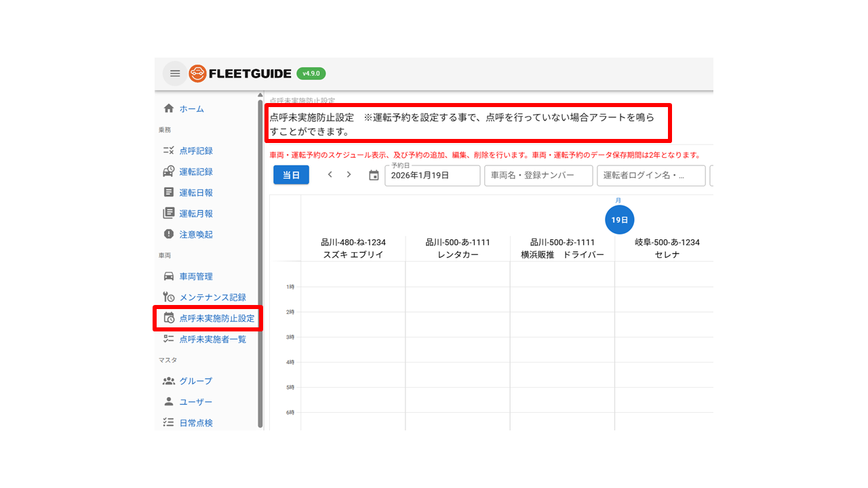Click the FLEETGUIDE car logo
The height and width of the screenshot is (488, 868).
pos(197,74)
